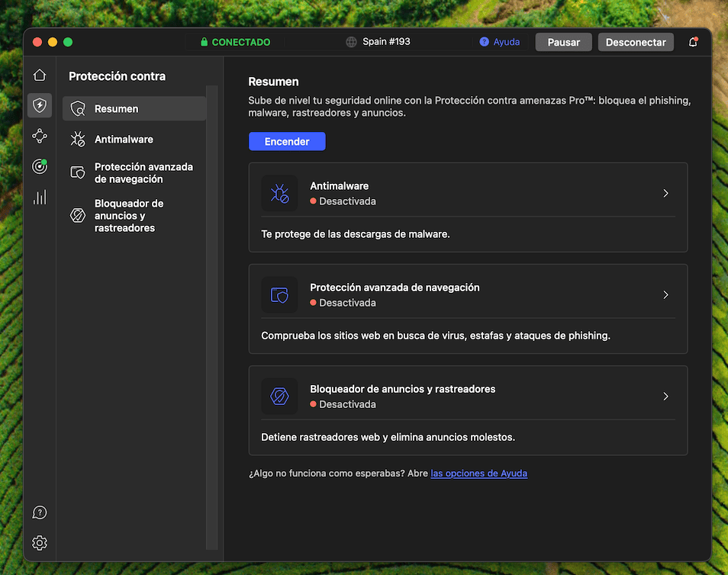728x575 pixels.
Task: Click the CONECTADO status text
Action: [241, 42]
